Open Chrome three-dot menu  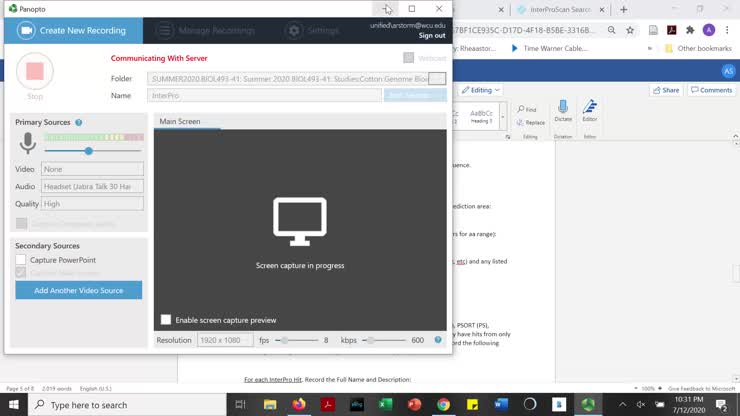[x=727, y=30]
